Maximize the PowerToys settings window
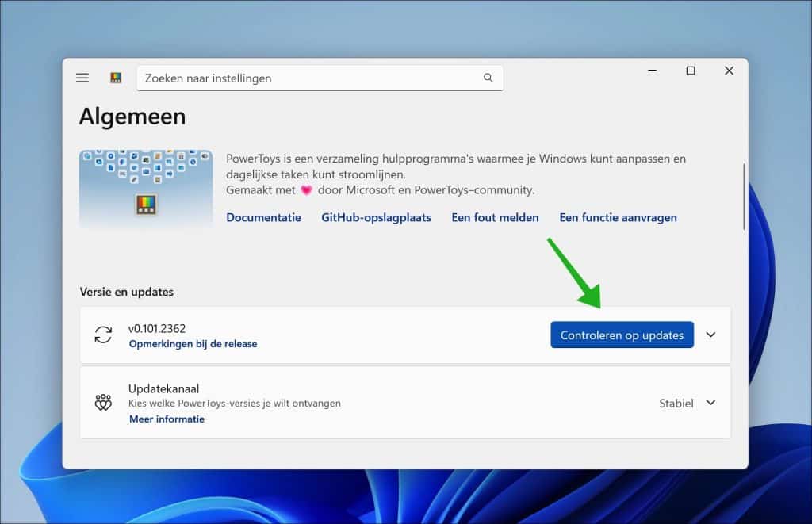Image resolution: width=812 pixels, height=524 pixels. coord(691,71)
